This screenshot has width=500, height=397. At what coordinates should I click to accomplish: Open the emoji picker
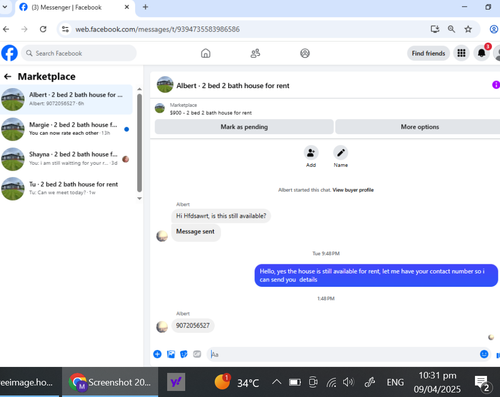pyautogui.click(x=484, y=354)
